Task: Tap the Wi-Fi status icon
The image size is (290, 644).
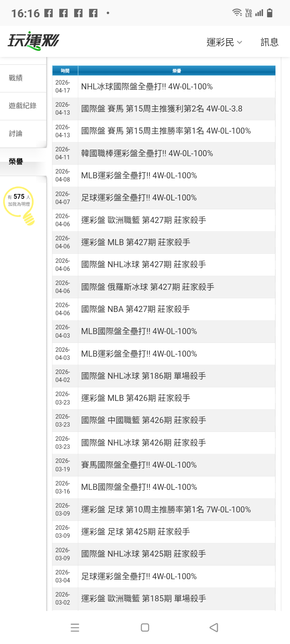Action: click(x=237, y=13)
